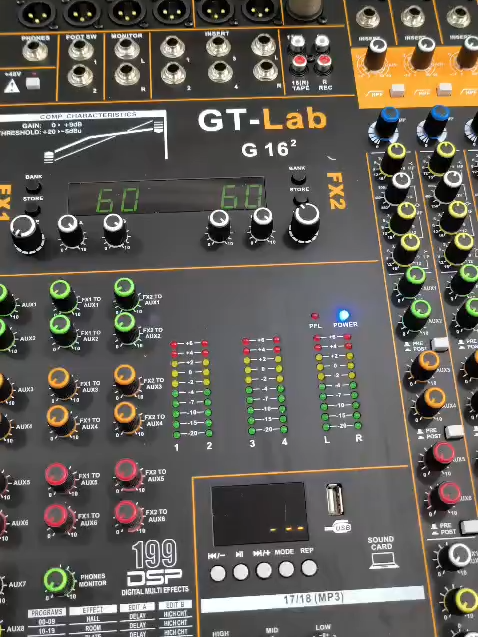This screenshot has height=637, width=478.
Task: Adjust the FX1 TO AUX4 knob
Action: click(x=61, y=420)
